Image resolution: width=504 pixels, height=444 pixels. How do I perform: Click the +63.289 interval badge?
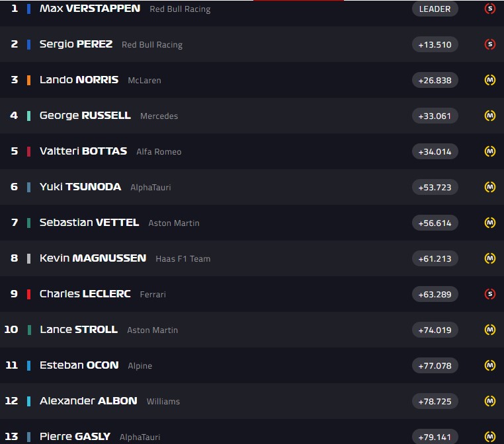click(435, 294)
